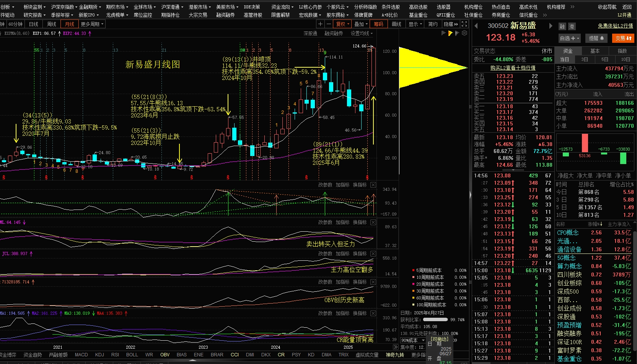Click the 港 Hong Kong connect badge
This screenshot has width=637, height=364.
tap(572, 26)
